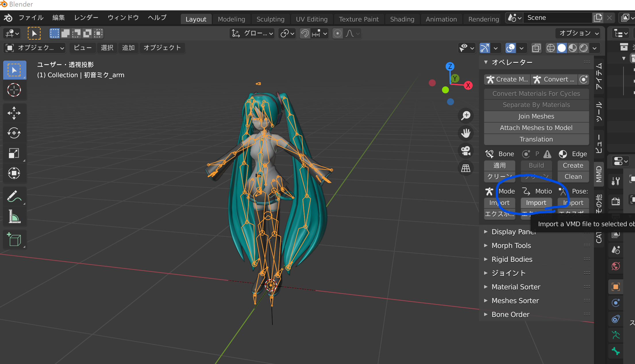The height and width of the screenshot is (364, 635).
Task: Open the ビュー viewport menu
Action: pyautogui.click(x=82, y=48)
